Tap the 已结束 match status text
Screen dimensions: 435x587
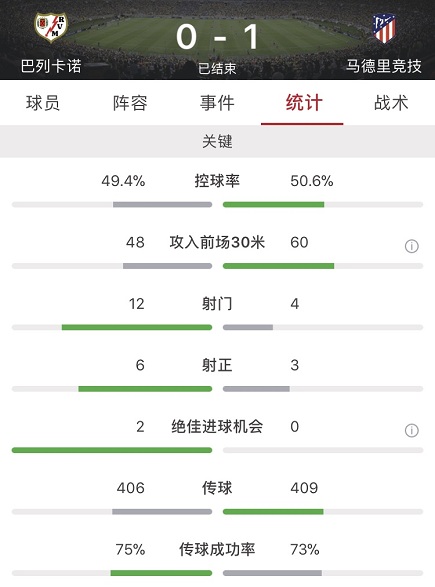[x=217, y=69]
